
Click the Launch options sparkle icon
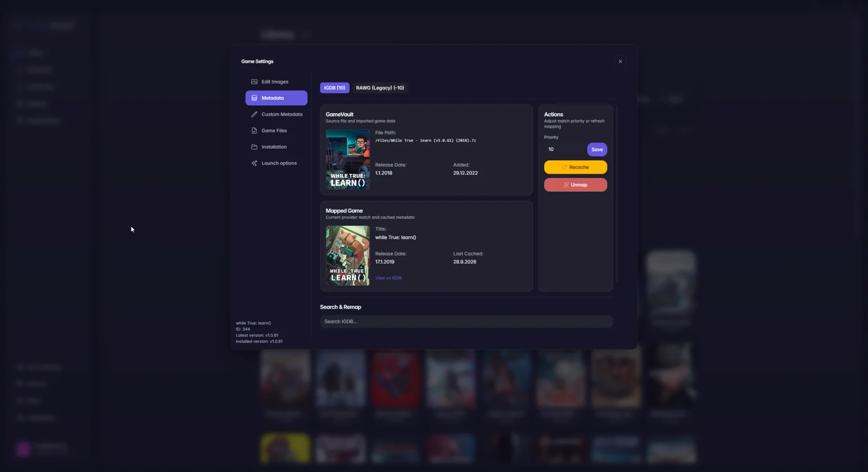pos(254,163)
